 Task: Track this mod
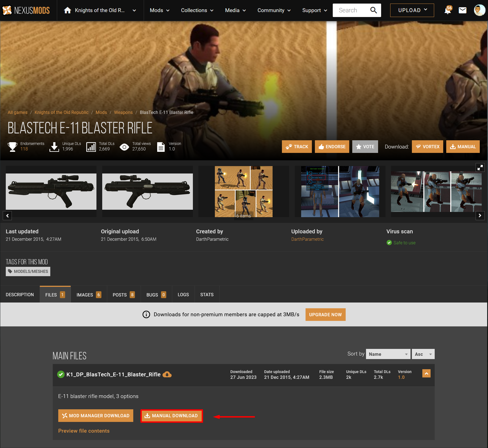pos(297,147)
